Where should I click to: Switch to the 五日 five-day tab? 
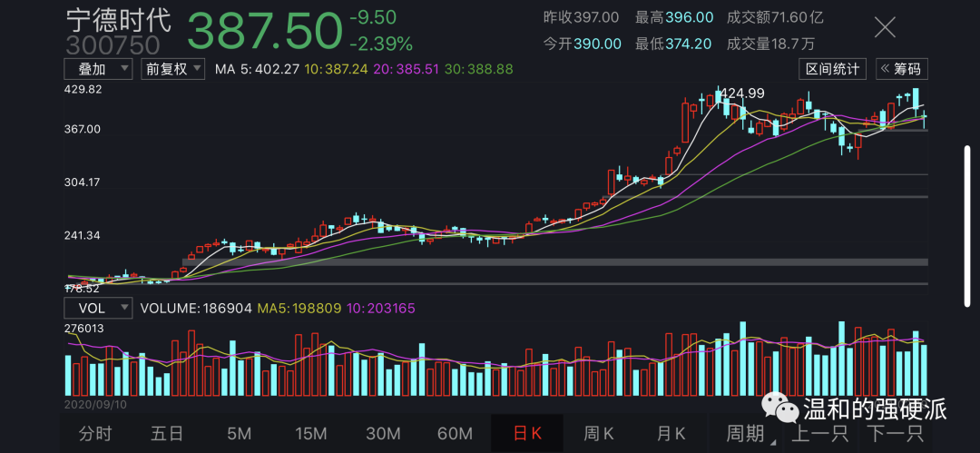click(167, 434)
